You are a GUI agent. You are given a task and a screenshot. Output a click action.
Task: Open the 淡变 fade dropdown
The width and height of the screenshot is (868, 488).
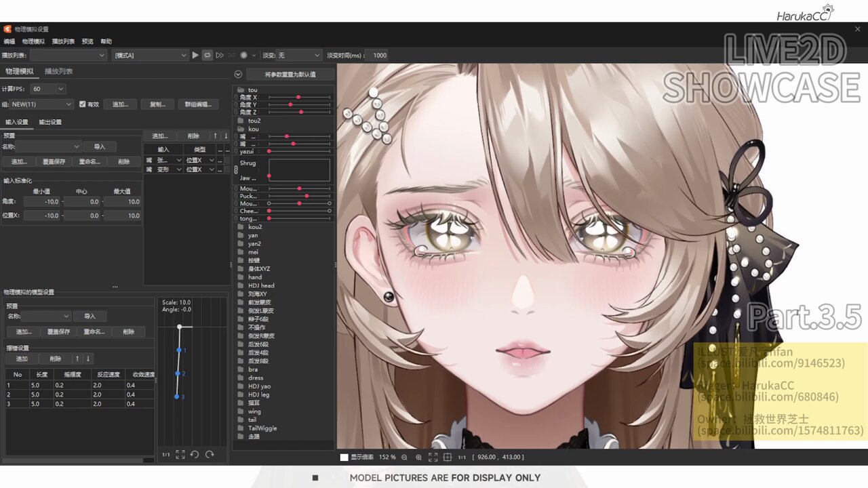(x=298, y=56)
